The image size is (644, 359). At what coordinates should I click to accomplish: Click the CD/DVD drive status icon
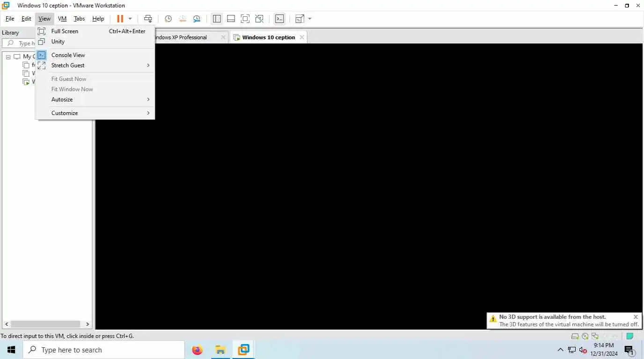click(585, 336)
